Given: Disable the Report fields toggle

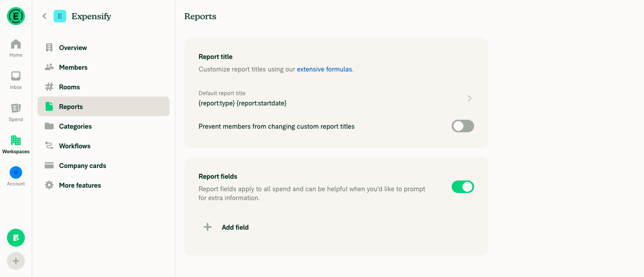Looking at the screenshot, I should [463, 187].
